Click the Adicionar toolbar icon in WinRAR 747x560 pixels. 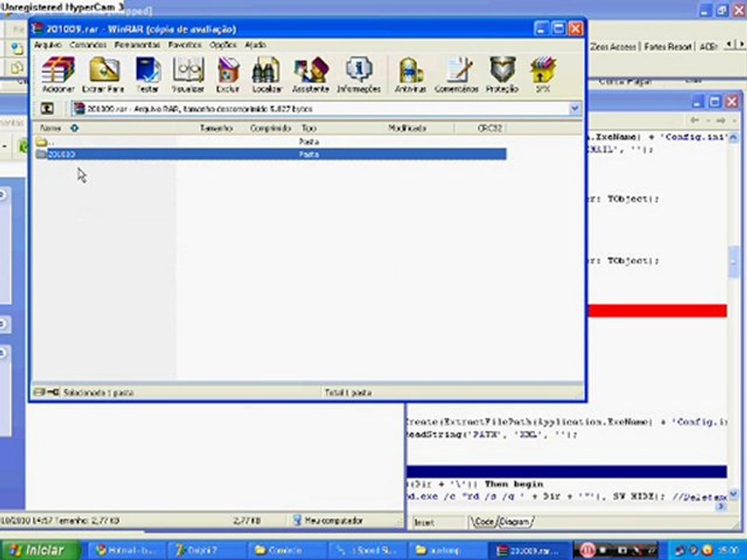click(x=58, y=75)
